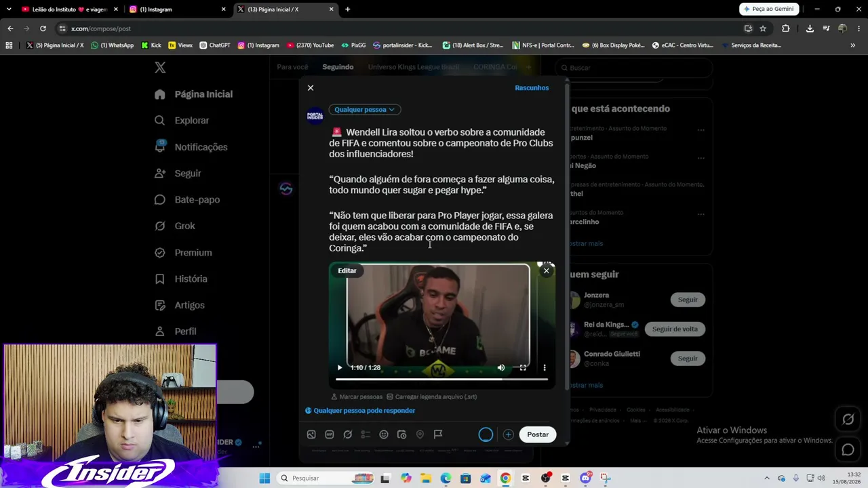This screenshot has width=868, height=488.
Task: Open the Windows Start menu
Action: click(x=264, y=479)
